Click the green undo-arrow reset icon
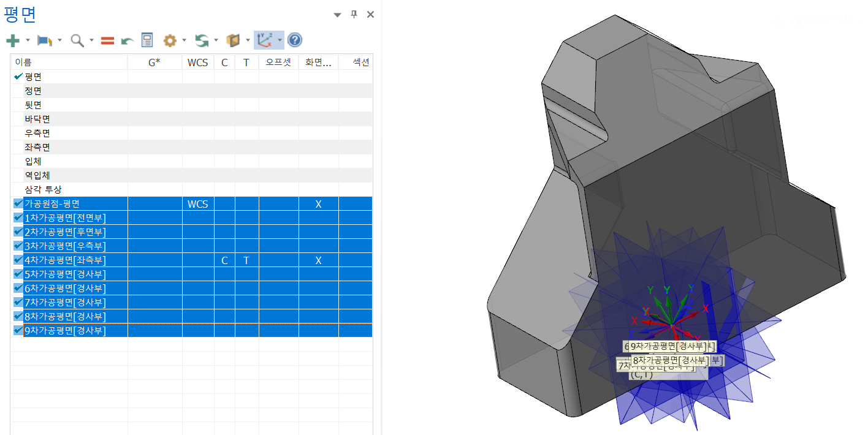The width and height of the screenshot is (868, 435). click(x=128, y=40)
